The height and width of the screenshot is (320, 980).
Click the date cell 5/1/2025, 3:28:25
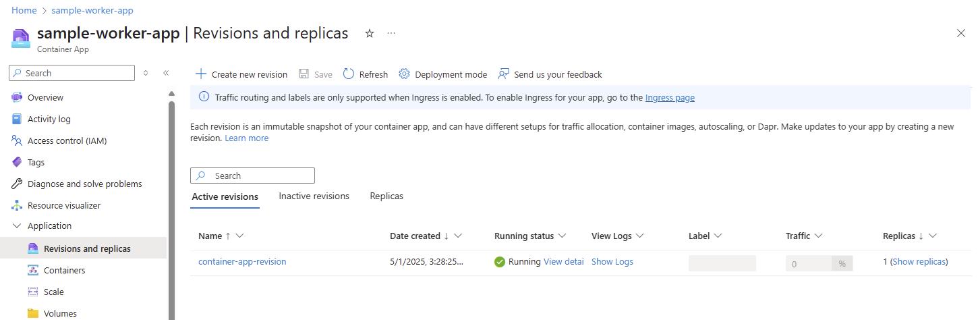(426, 262)
